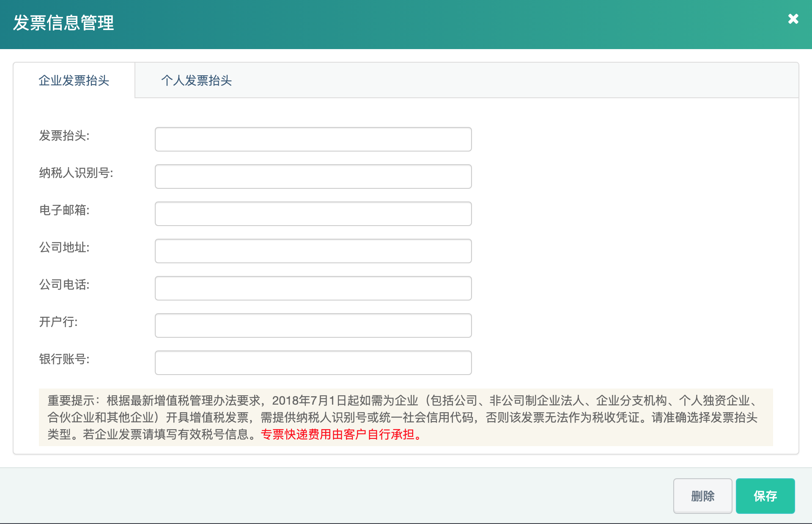This screenshot has height=524, width=812.
Task: Click the 发票抬头 input field
Action: click(x=313, y=139)
